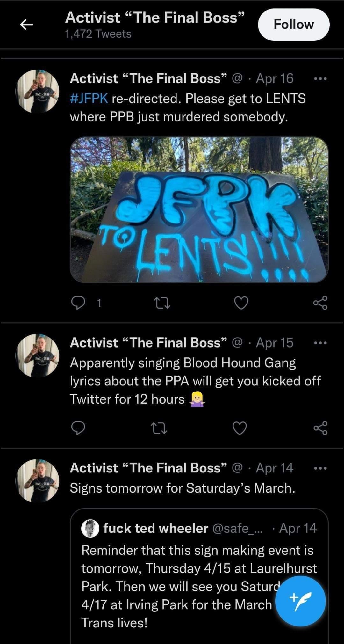
Task: Open the #JFPK hashtag link
Action: [89, 99]
